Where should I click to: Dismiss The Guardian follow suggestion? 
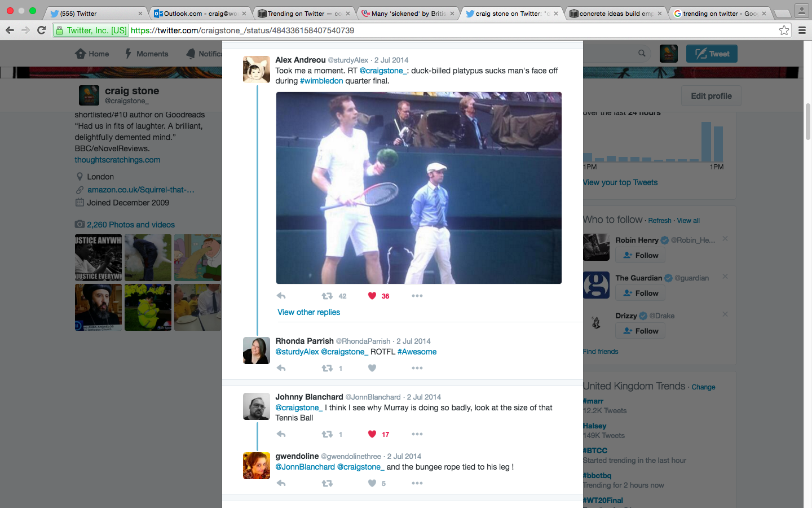click(x=725, y=277)
